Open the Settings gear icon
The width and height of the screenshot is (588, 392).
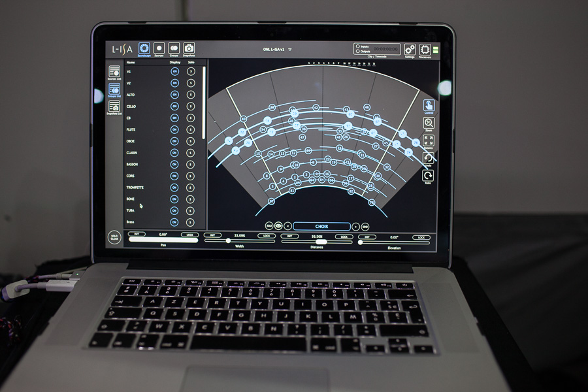pos(410,50)
